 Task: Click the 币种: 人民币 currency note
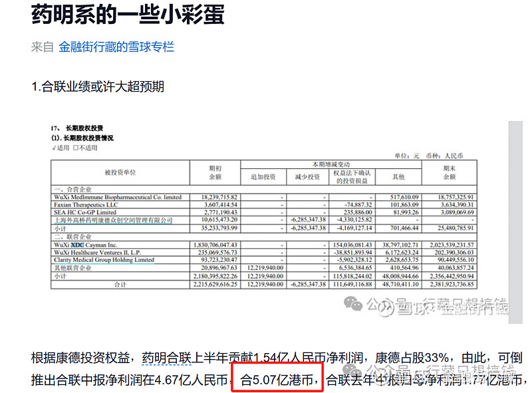coord(444,156)
